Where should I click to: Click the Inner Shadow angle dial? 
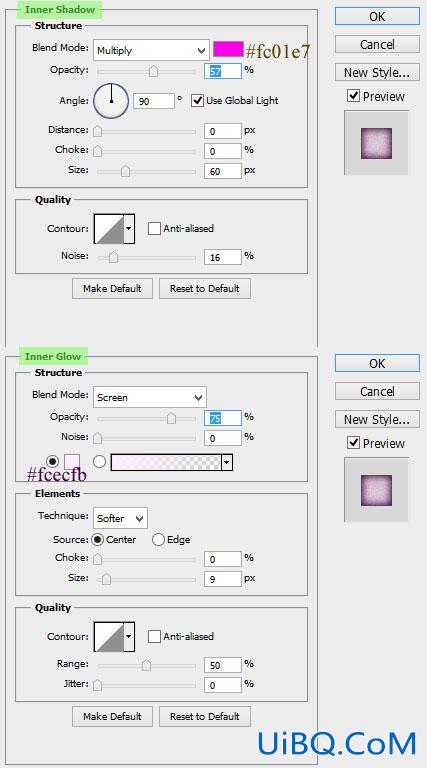[111, 101]
